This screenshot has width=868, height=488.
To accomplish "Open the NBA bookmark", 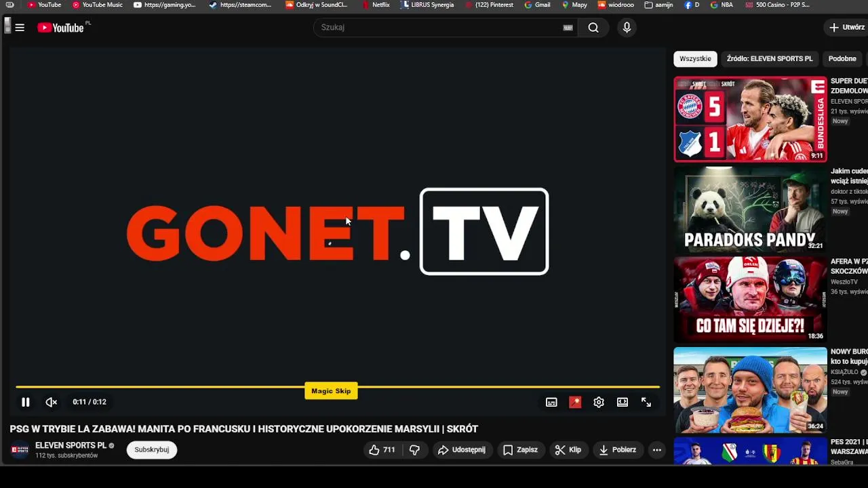I will point(722,5).
